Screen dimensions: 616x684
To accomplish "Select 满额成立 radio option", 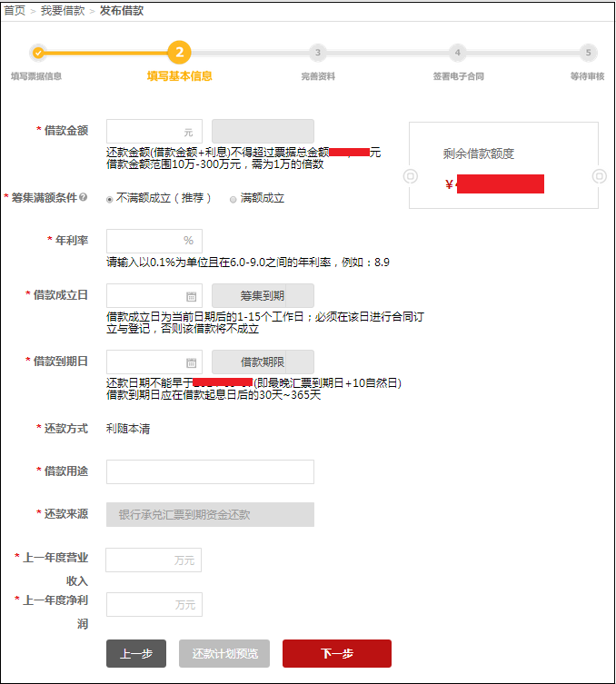I will click(233, 199).
